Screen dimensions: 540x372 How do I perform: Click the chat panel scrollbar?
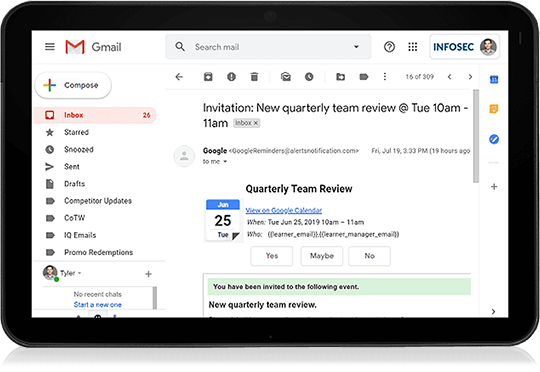click(x=155, y=298)
